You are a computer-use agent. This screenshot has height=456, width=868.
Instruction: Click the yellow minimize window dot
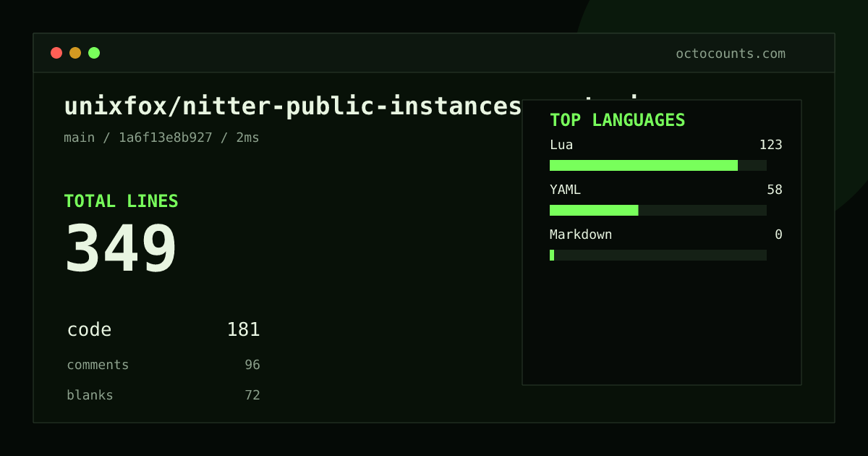point(75,53)
